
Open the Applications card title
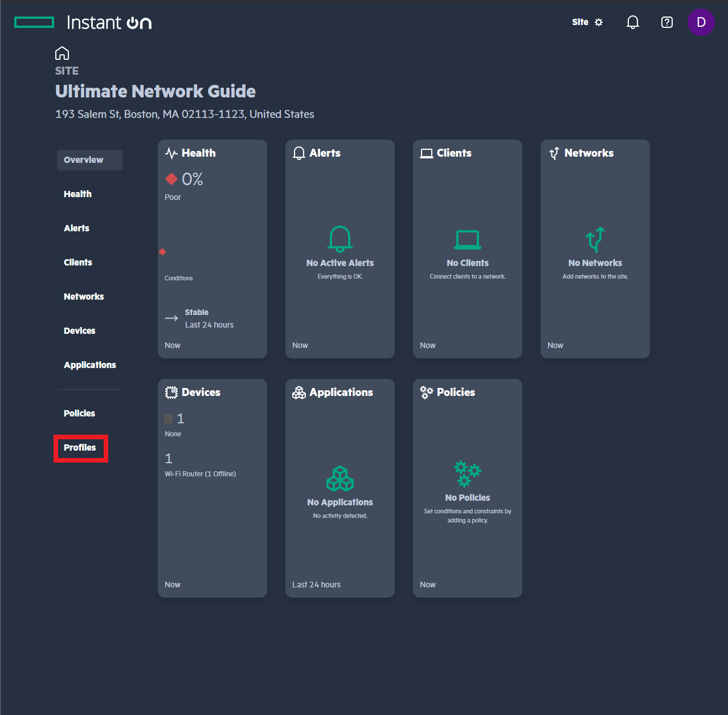click(x=341, y=393)
